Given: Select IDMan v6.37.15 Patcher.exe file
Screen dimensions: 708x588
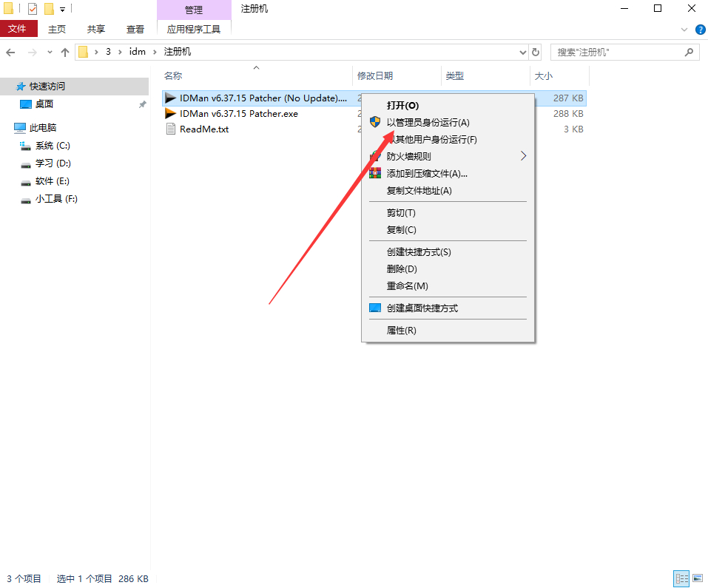Looking at the screenshot, I should click(239, 114).
